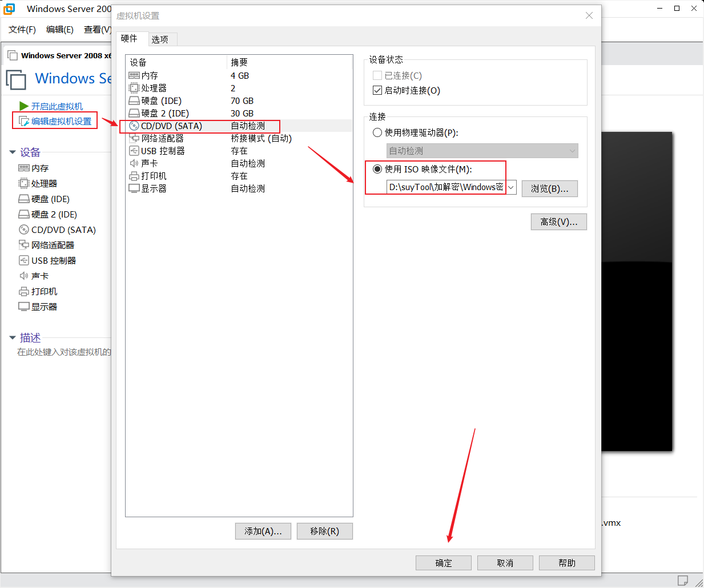704x588 pixels.
Task: Open the 文件(F) menu
Action: [22, 29]
